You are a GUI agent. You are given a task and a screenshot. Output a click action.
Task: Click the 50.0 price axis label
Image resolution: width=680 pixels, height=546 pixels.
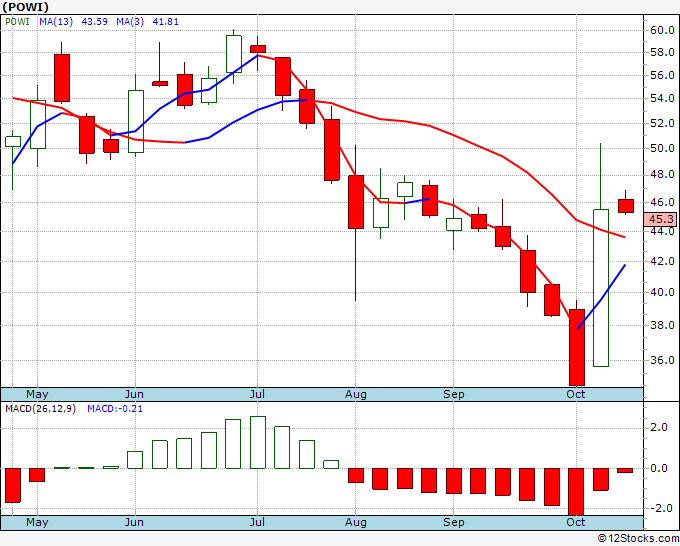tap(662, 148)
